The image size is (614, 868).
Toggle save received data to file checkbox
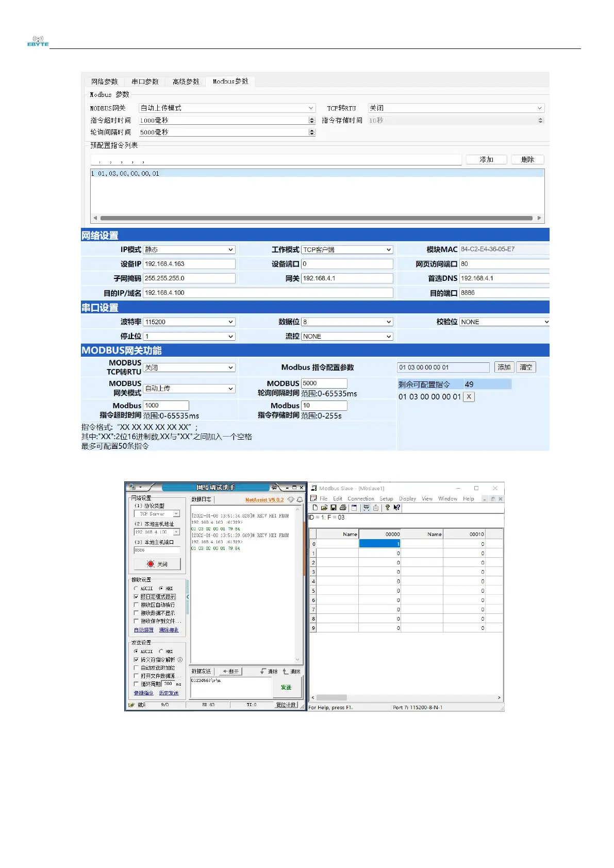point(136,621)
